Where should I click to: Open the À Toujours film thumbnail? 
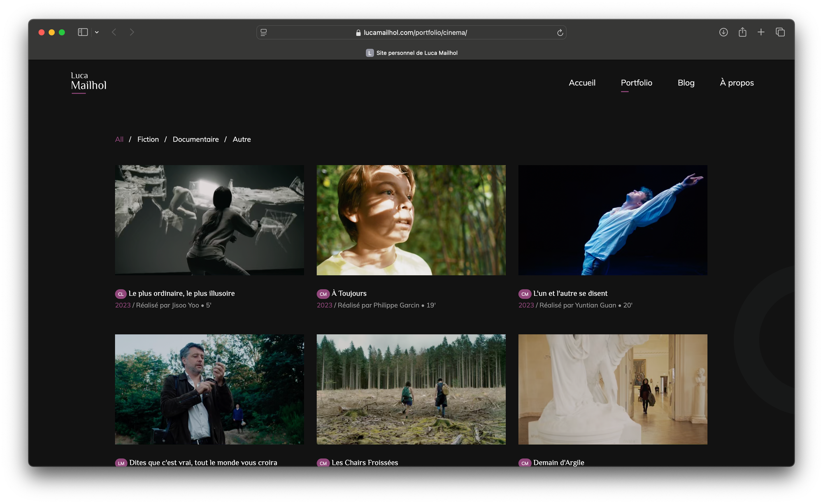[411, 220]
